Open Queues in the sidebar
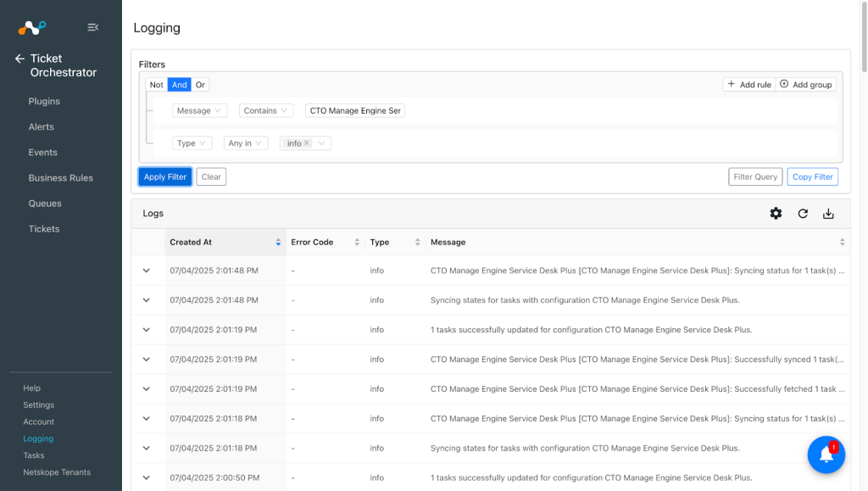The image size is (868, 491). tap(45, 204)
